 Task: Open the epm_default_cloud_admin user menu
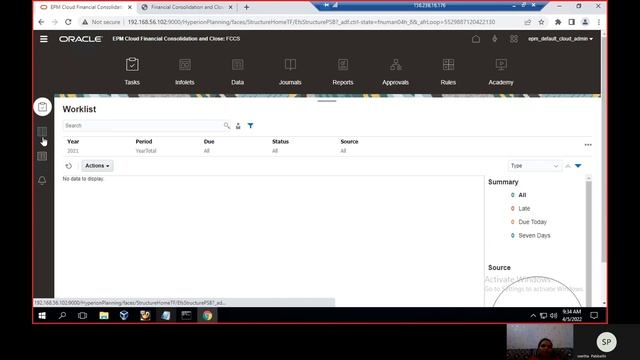[560, 39]
